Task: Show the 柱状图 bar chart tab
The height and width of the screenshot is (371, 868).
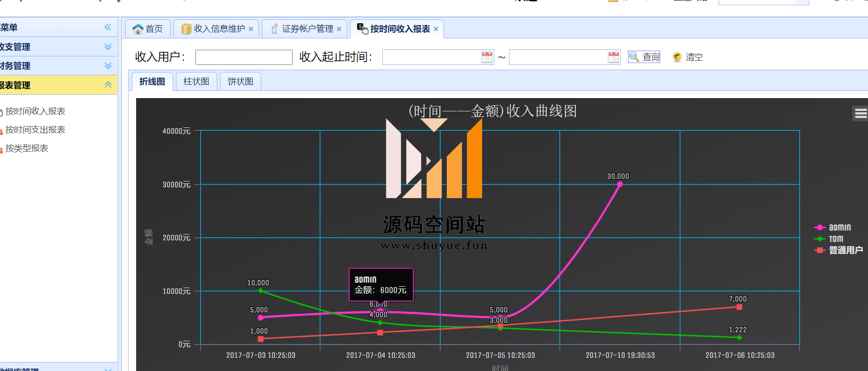Action: pos(196,81)
